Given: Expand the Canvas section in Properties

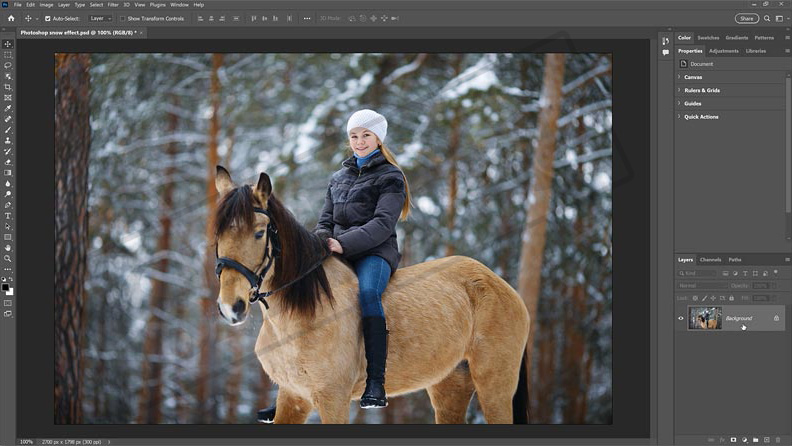Looking at the screenshot, I should point(693,77).
